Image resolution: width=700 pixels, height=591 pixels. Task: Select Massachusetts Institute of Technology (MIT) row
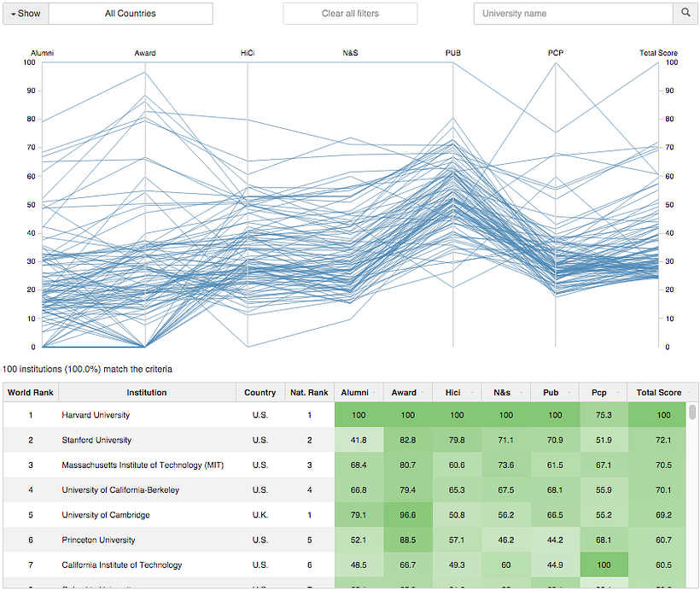coord(344,465)
